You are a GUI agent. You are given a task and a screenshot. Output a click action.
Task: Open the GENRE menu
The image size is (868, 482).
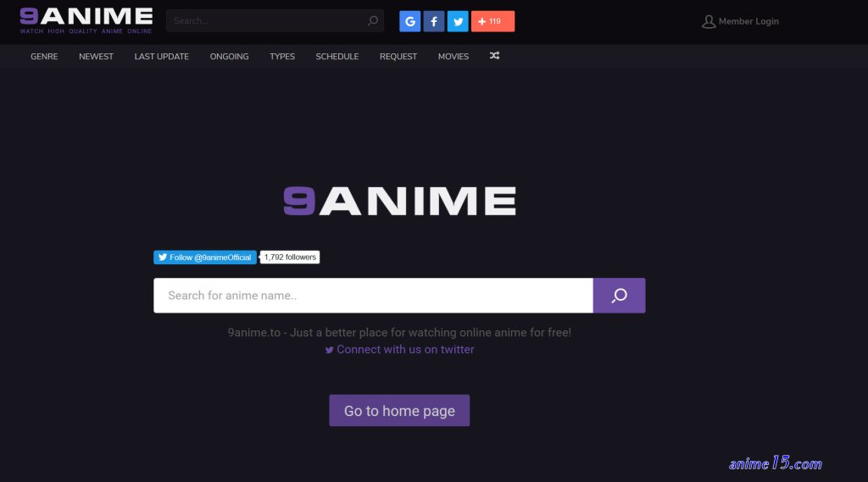pos(44,57)
